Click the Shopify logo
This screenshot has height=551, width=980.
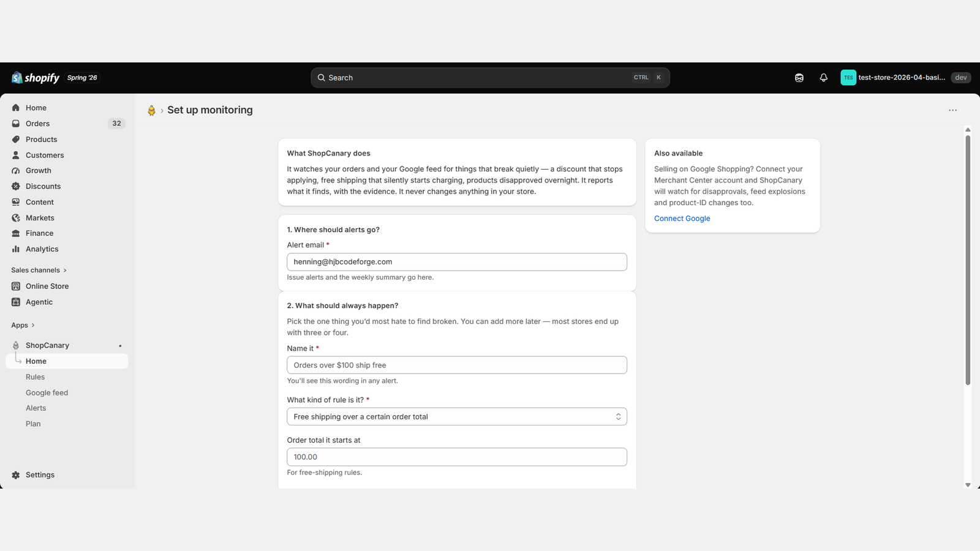pos(35,78)
